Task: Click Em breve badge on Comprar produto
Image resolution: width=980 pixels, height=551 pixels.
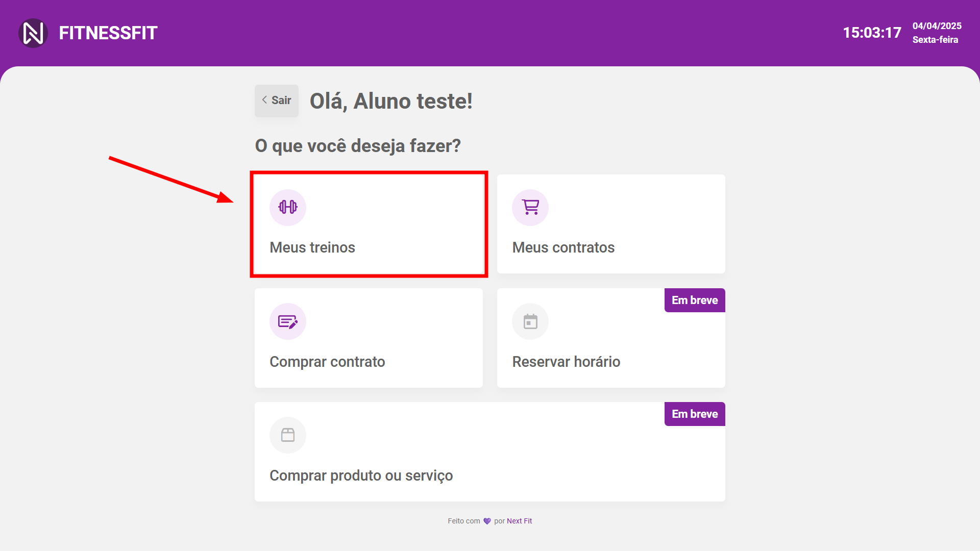Action: (x=694, y=414)
